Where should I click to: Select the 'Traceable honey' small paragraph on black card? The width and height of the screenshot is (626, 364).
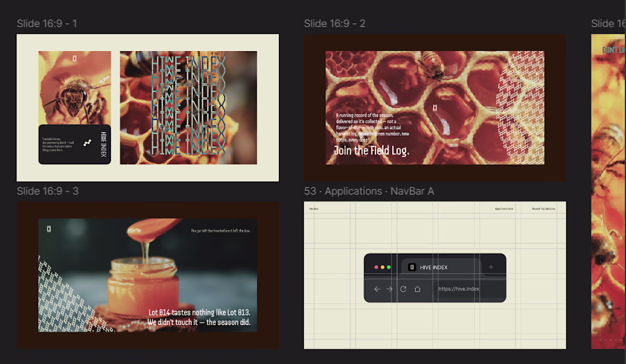point(58,144)
